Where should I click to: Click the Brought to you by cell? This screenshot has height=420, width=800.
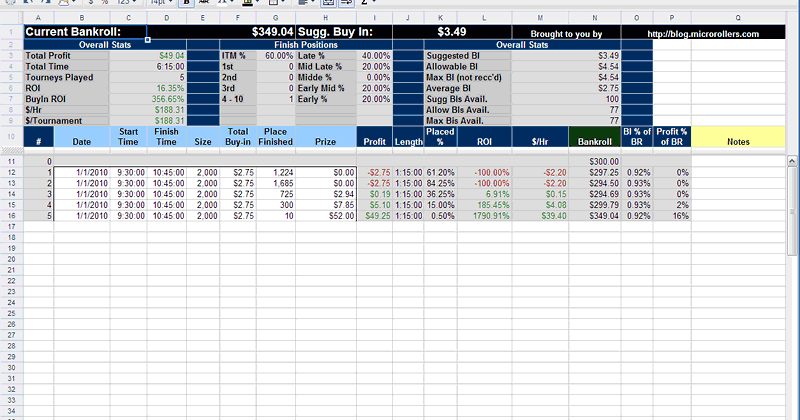point(566,34)
